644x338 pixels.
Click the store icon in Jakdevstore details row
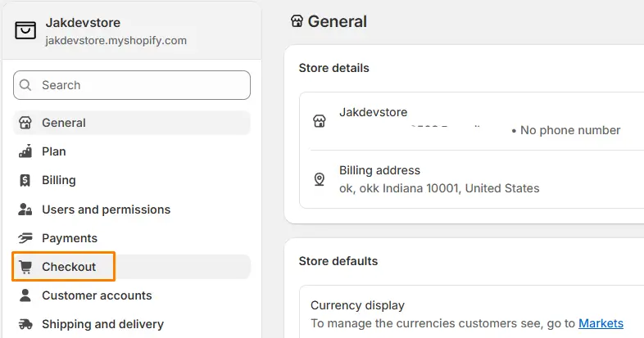pyautogui.click(x=319, y=121)
